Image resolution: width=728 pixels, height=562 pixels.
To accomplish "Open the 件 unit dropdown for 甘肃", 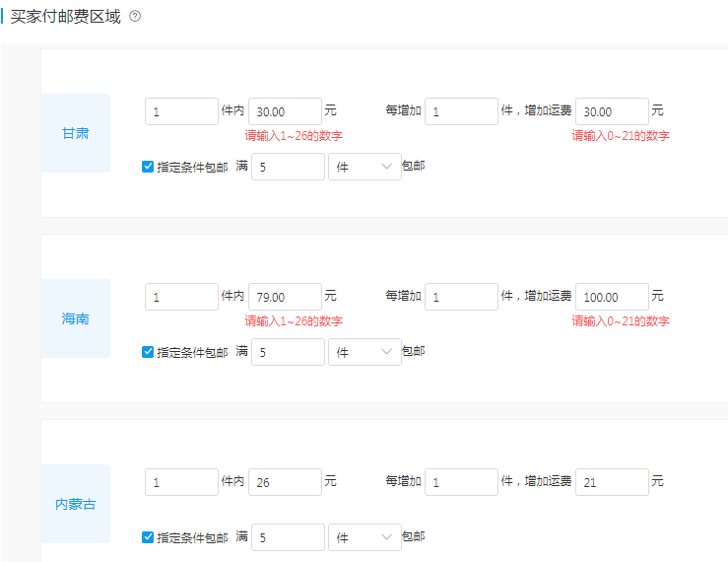I will point(364,167).
